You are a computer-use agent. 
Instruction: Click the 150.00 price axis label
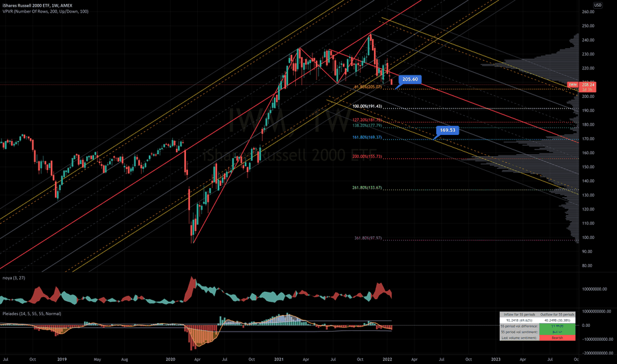coord(588,167)
